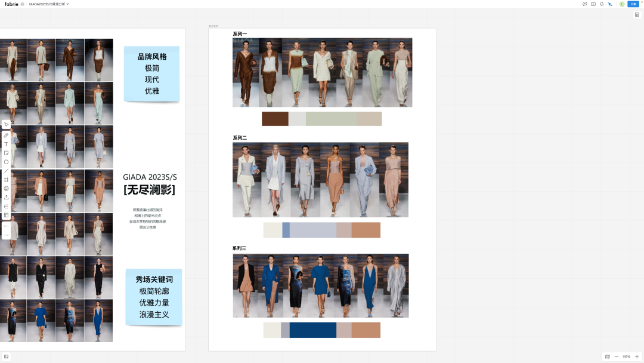
Task: Click the upload file tool
Action: tap(6, 198)
